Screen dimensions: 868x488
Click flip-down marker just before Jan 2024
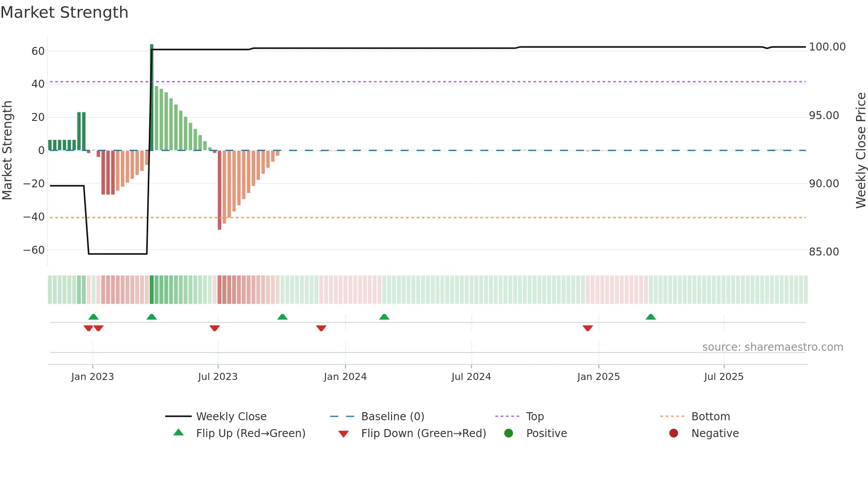pyautogui.click(x=322, y=328)
